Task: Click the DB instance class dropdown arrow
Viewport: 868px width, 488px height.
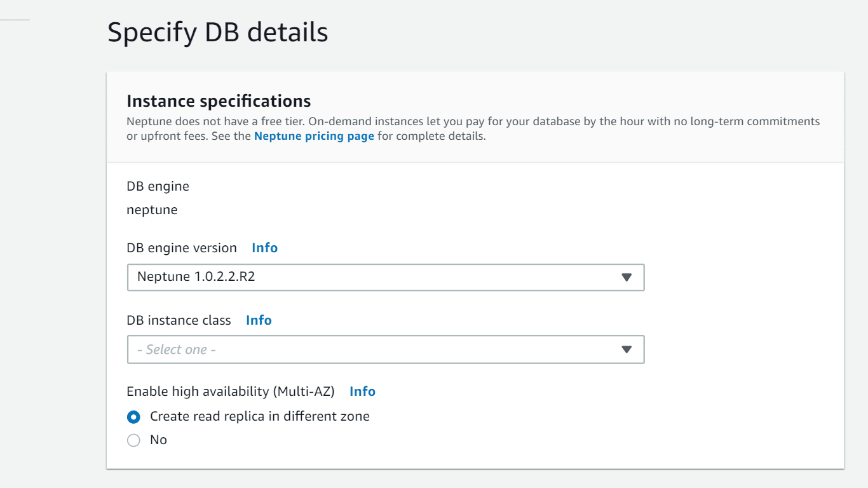Action: pyautogui.click(x=627, y=349)
